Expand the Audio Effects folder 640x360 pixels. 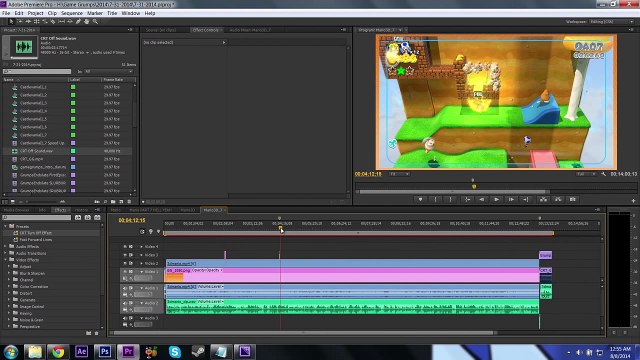click(5, 247)
